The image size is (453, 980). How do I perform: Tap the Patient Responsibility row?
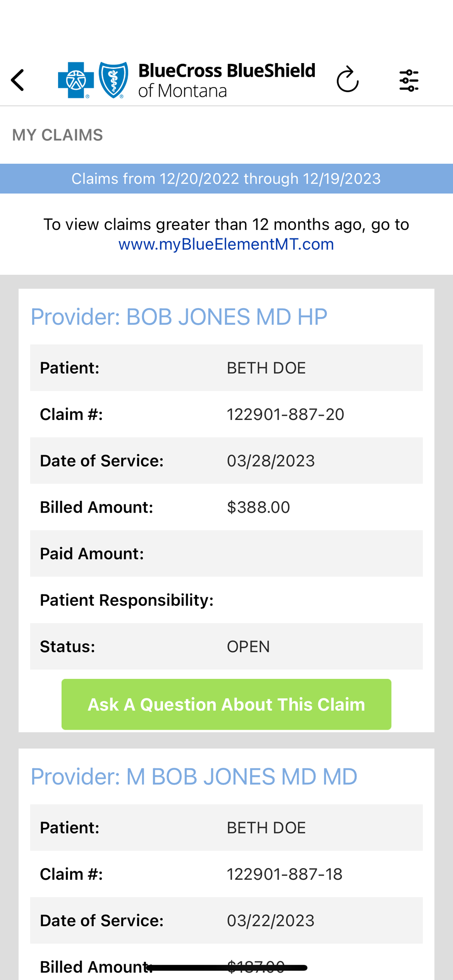pyautogui.click(x=226, y=600)
